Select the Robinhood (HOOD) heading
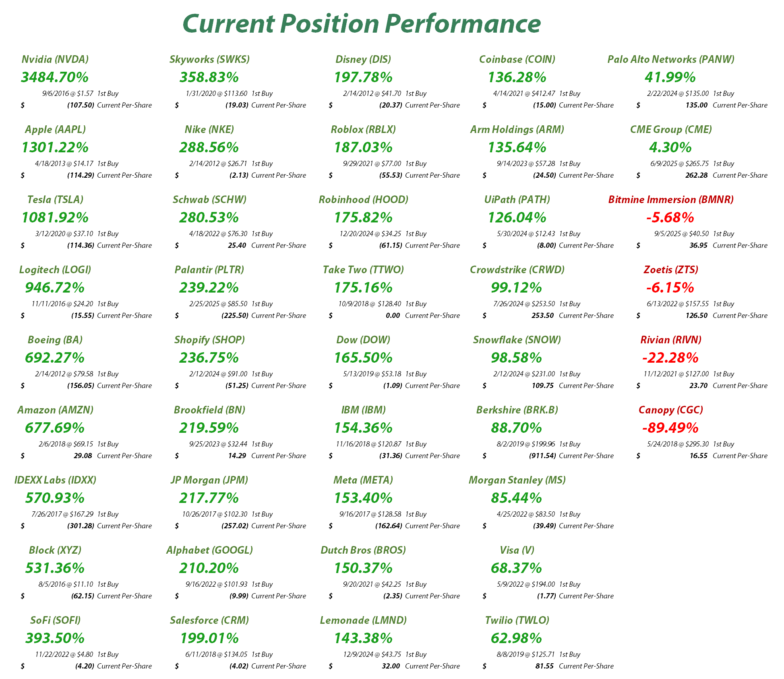The width and height of the screenshot is (784, 679). (363, 199)
